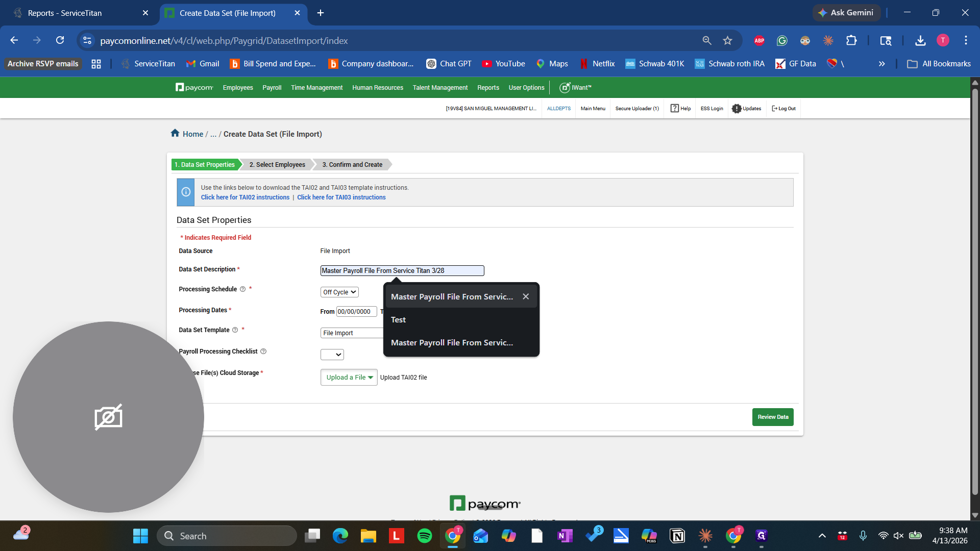Click the Home breadcrumb house icon
980x551 pixels.
pos(175,133)
